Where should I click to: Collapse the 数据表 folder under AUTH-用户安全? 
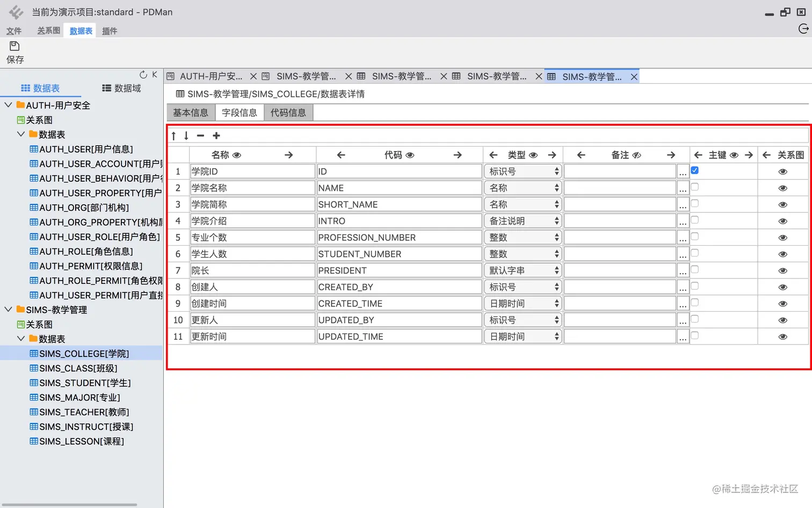20,134
